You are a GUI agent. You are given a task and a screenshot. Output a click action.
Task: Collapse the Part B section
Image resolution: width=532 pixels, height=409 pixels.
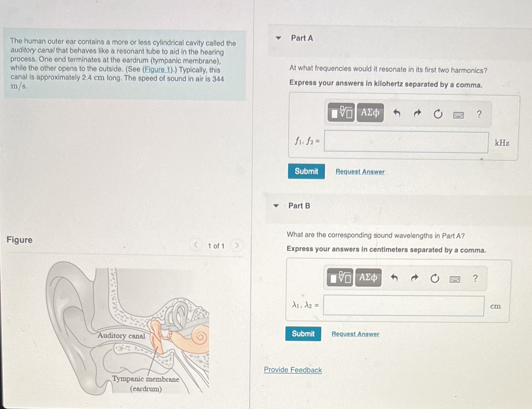pyautogui.click(x=276, y=206)
